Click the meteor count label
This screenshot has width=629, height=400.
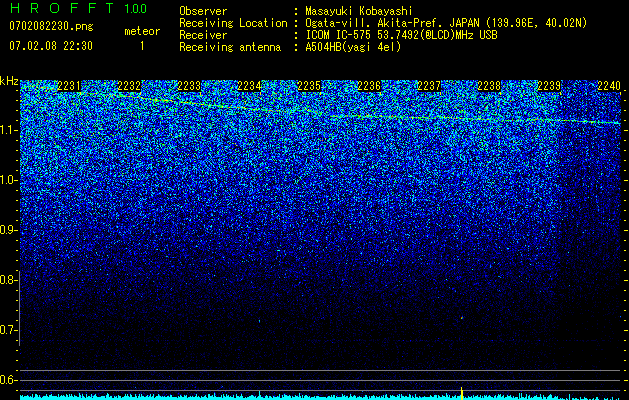click(142, 31)
